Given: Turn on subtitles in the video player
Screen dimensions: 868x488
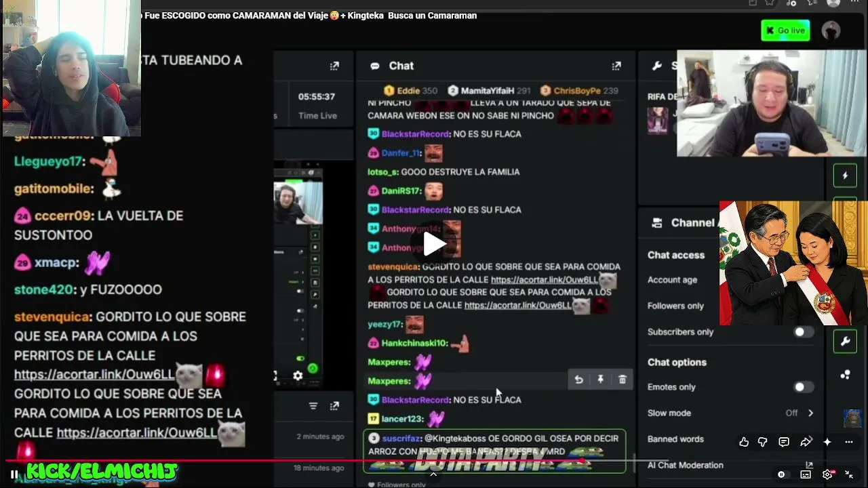Looking at the screenshot, I should (x=806, y=474).
